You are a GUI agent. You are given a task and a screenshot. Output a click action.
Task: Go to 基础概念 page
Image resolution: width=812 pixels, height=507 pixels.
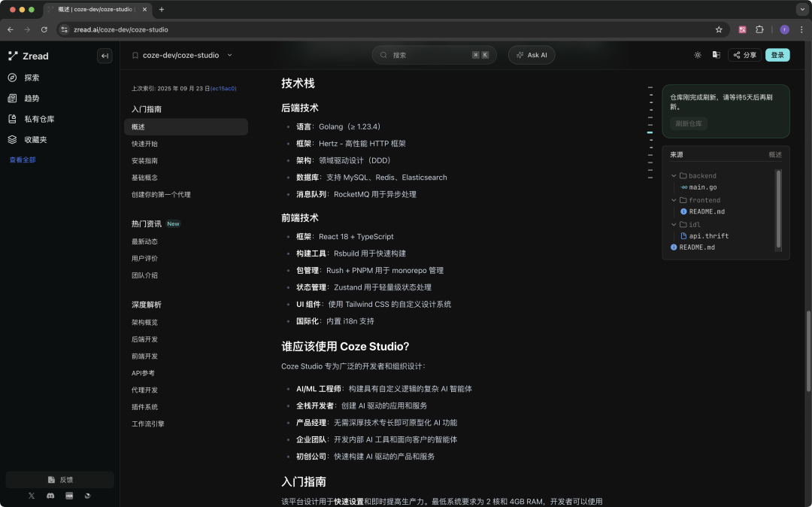(x=144, y=178)
